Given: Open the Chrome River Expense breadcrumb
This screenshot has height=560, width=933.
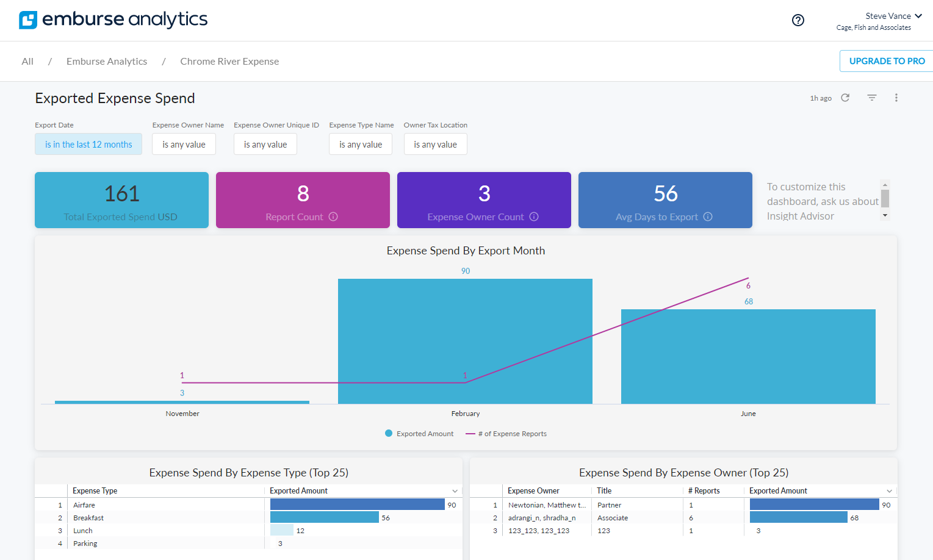Looking at the screenshot, I should click(x=229, y=61).
